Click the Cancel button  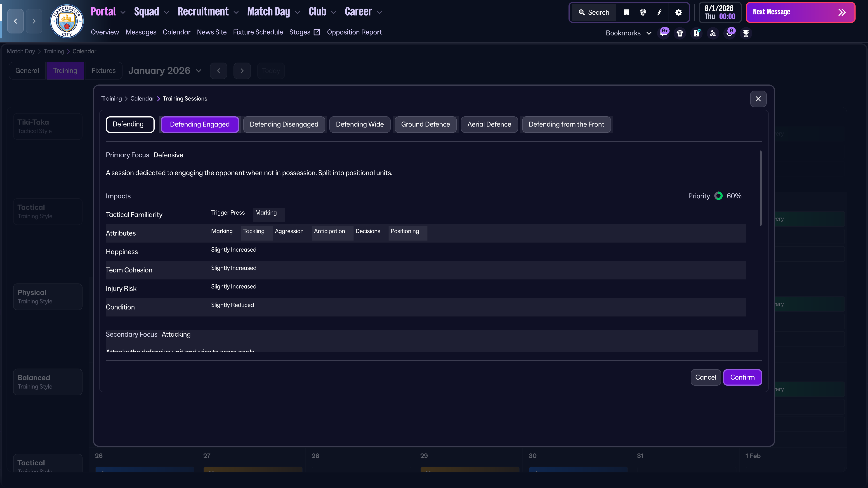(705, 377)
